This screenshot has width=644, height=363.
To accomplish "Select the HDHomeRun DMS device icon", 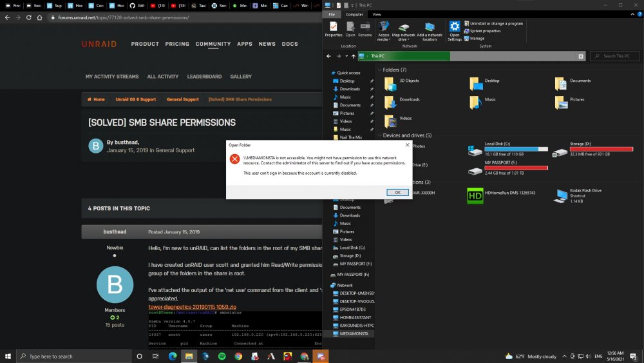I will click(475, 195).
